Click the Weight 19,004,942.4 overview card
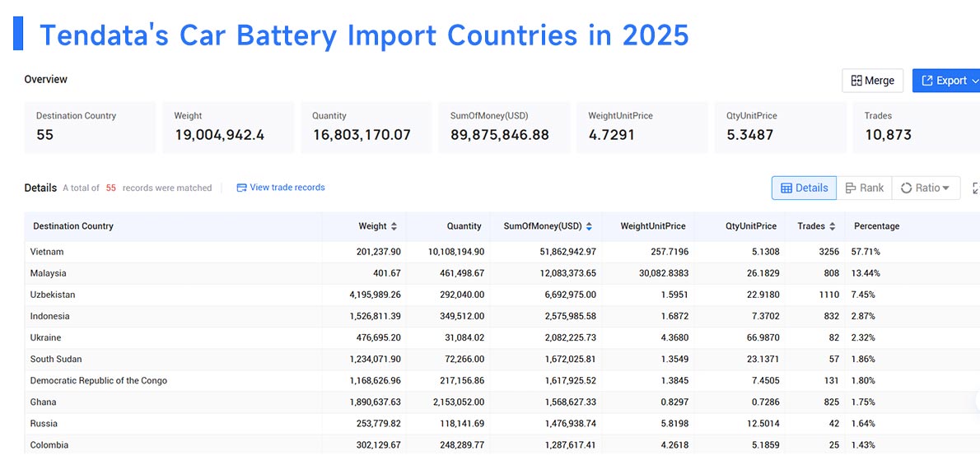Image resolution: width=980 pixels, height=460 pixels. pos(228,128)
